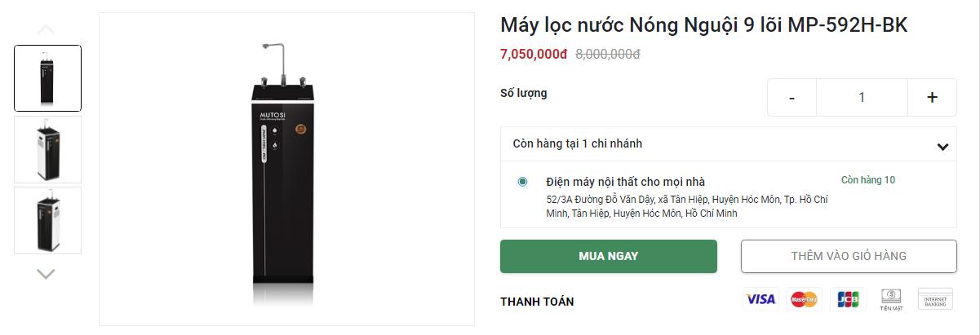980x335 pixels.
Task: Show next thumbnails with down arrow
Action: 47,273
